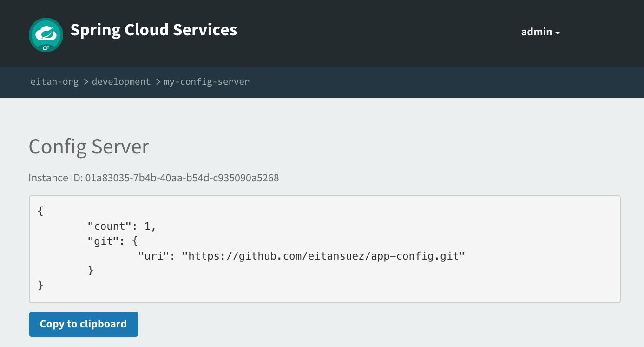The height and width of the screenshot is (347, 644).
Task: Select the Instance ID text line
Action: pos(154,178)
